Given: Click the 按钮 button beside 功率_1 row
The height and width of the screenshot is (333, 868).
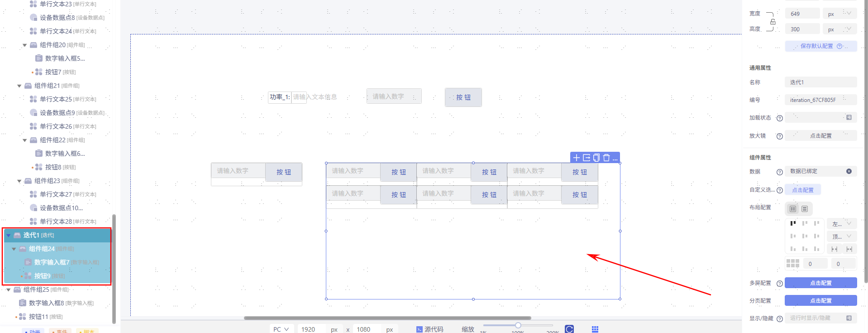Looking at the screenshot, I should [x=463, y=97].
